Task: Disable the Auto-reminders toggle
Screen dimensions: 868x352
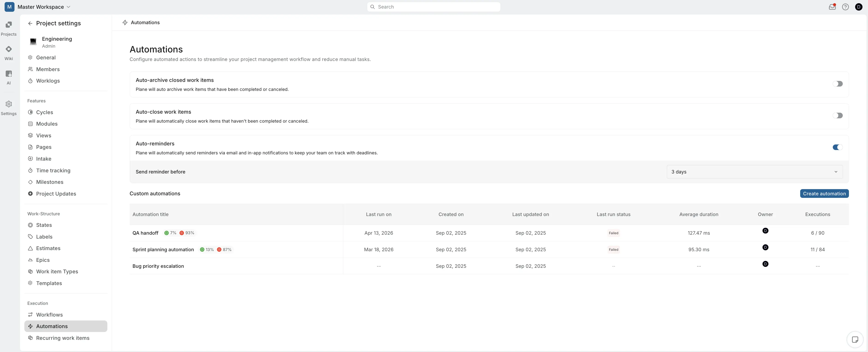Action: (x=837, y=147)
